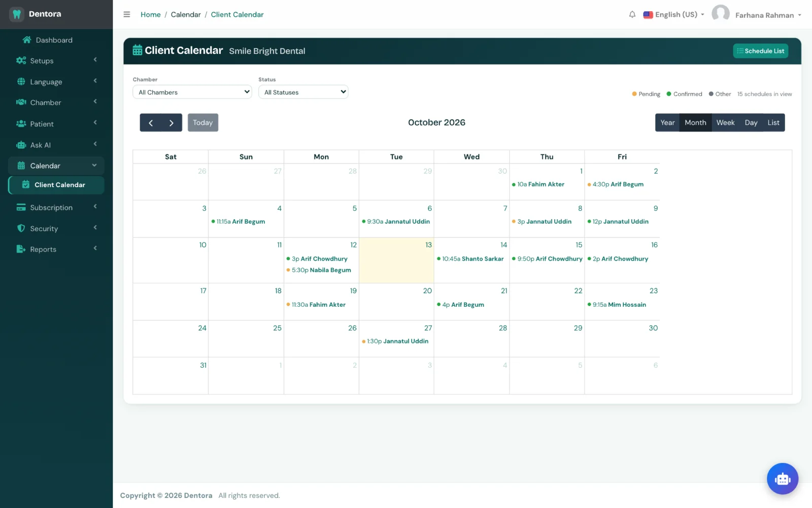Open the Client Calendar sidebar item
Image resolution: width=812 pixels, height=508 pixels.
click(x=56, y=185)
